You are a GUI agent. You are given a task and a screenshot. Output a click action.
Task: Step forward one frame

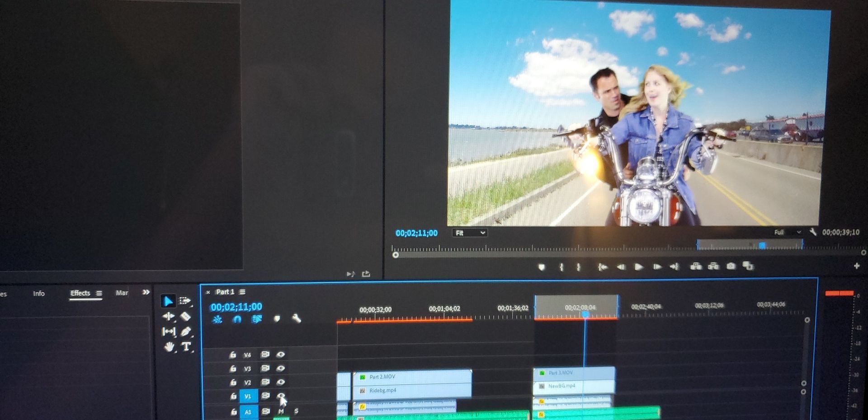[657, 267]
